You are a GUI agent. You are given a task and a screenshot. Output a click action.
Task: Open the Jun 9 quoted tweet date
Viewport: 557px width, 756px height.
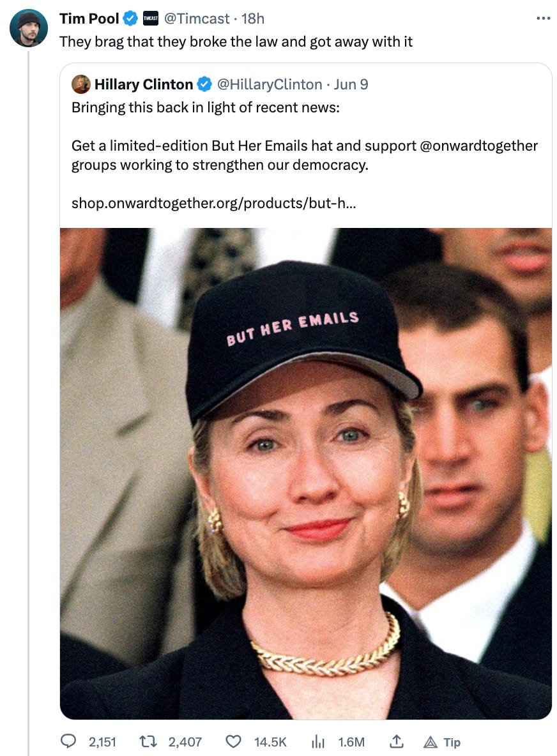pyautogui.click(x=351, y=84)
